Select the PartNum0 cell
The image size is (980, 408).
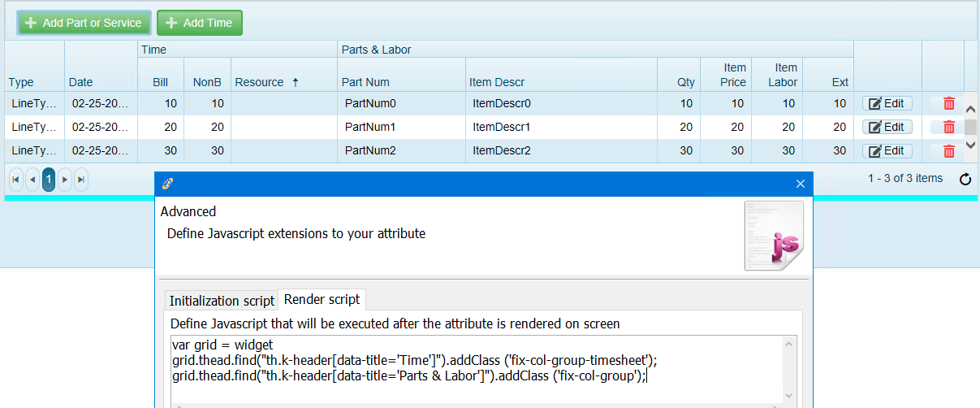point(402,103)
